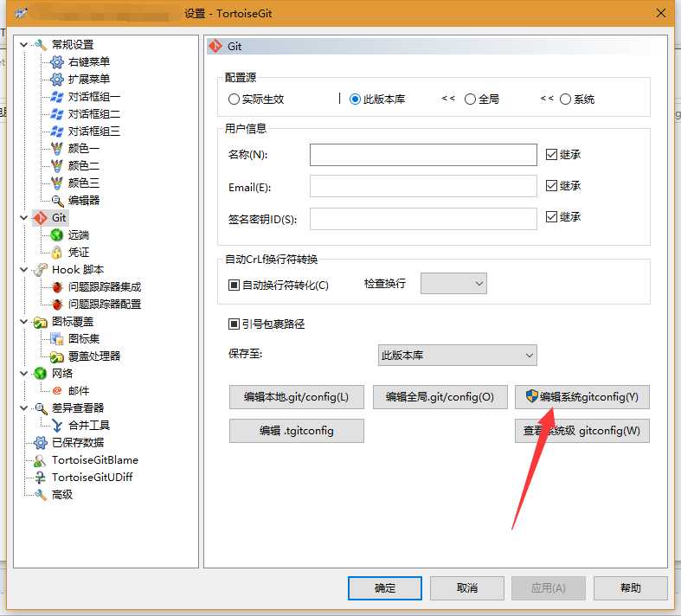
Task: Click the green globe icon for 远端
Action: (57, 234)
